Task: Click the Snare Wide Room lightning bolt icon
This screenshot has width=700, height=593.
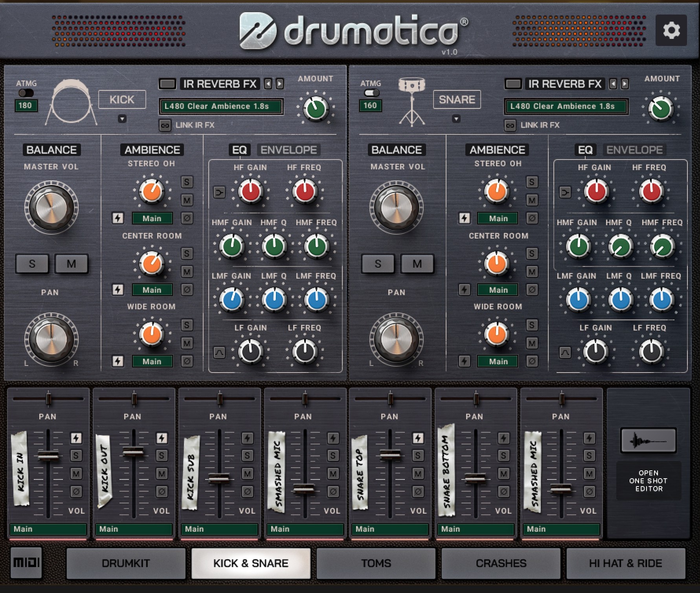Action: (464, 361)
